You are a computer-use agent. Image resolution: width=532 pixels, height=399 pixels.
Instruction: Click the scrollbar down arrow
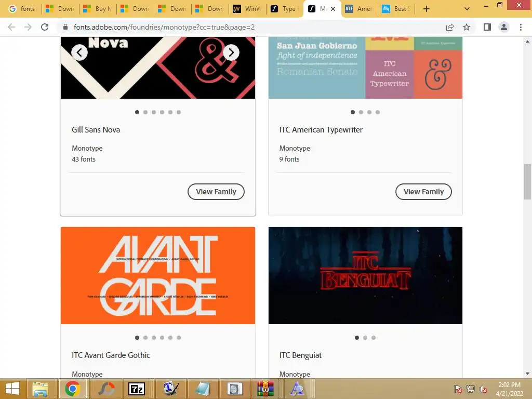point(527,374)
